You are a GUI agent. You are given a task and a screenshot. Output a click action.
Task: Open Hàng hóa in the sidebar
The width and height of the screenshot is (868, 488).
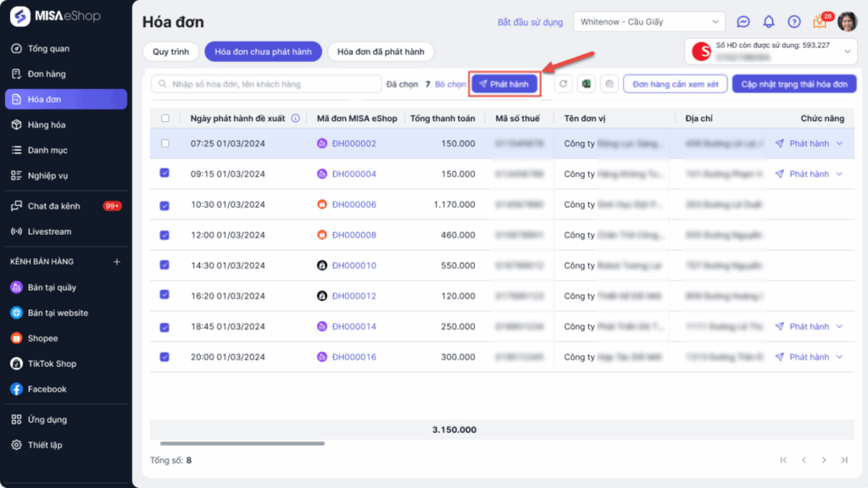[46, 125]
